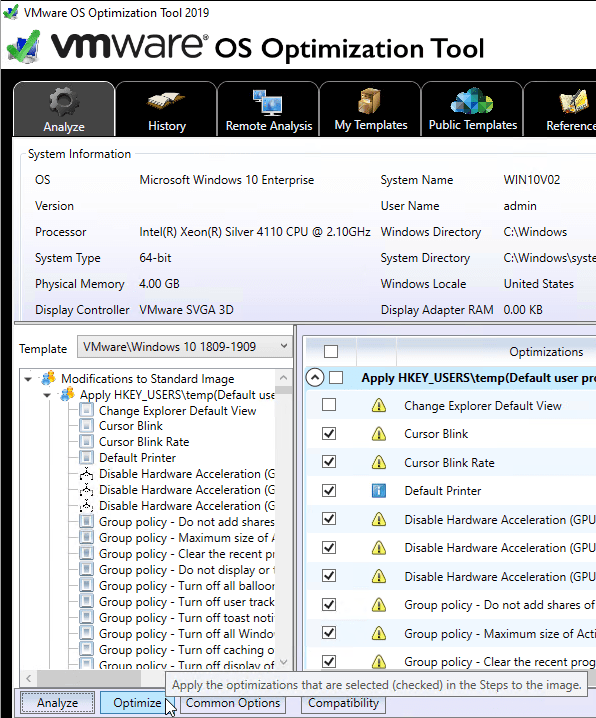Click Modifications to Standard Image folder icon
The width and height of the screenshot is (596, 718).
click(48, 378)
